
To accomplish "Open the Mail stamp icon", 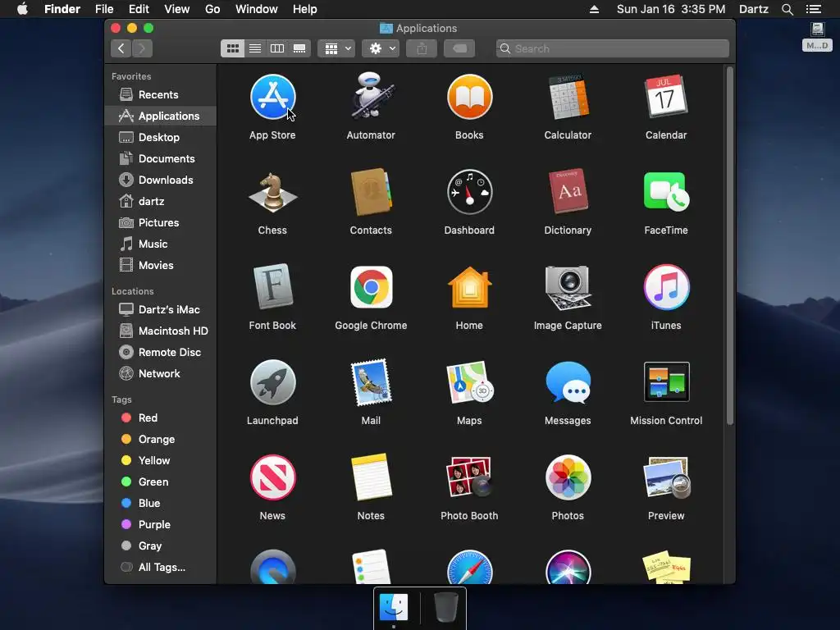I will [x=371, y=382].
